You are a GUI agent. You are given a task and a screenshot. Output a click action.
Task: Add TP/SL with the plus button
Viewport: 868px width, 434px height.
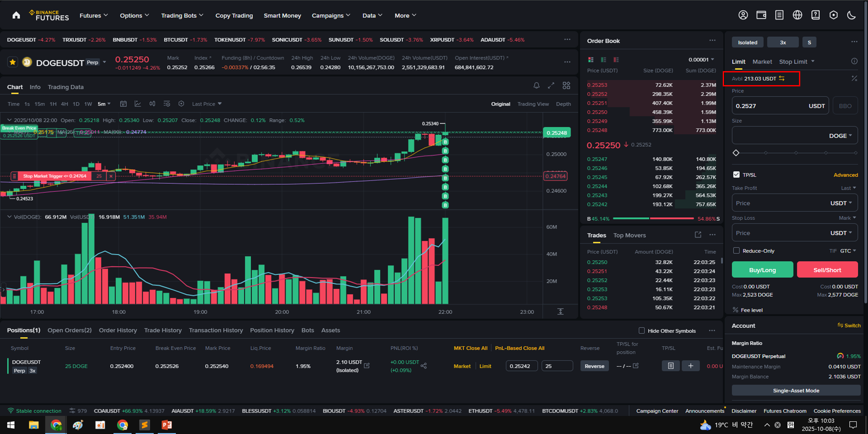point(691,366)
